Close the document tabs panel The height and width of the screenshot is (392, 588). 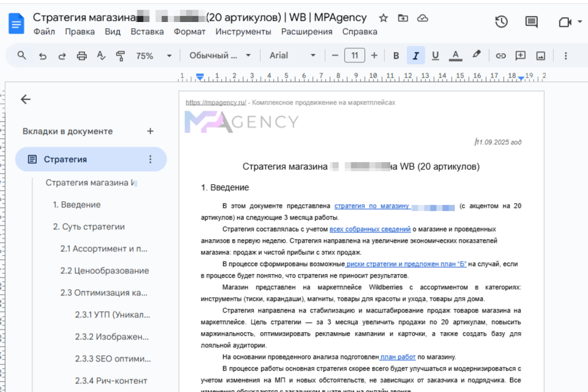(26, 99)
